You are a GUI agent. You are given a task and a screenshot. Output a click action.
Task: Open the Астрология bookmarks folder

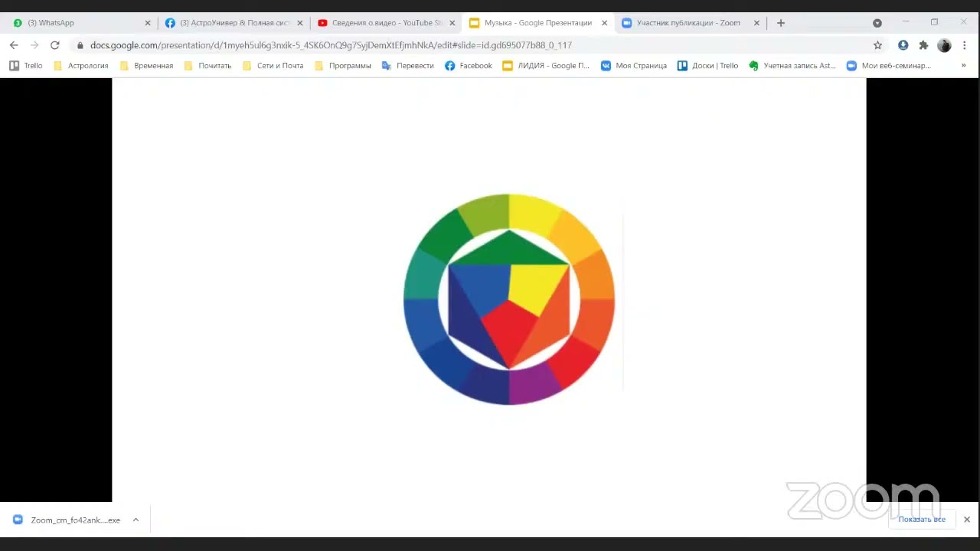click(x=81, y=66)
